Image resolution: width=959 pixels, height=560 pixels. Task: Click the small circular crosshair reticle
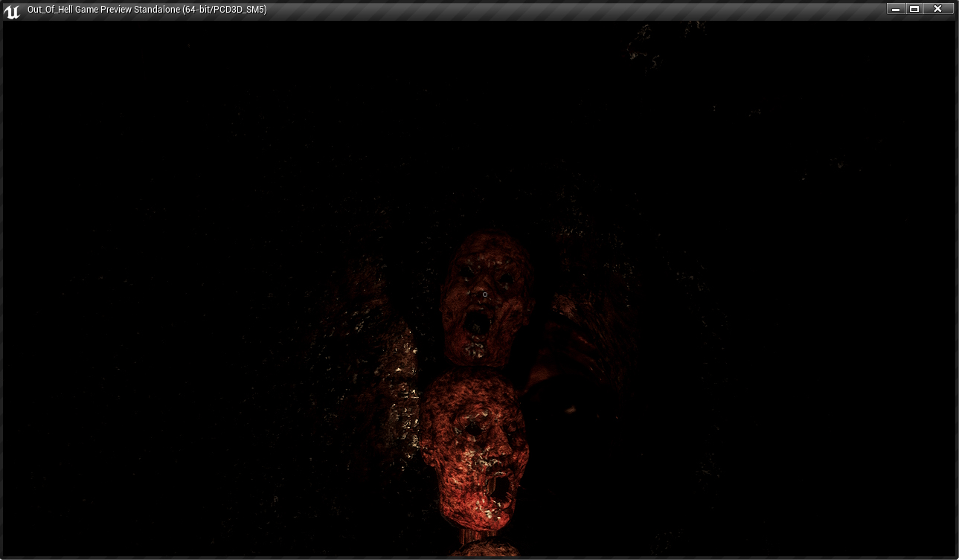pyautogui.click(x=485, y=295)
